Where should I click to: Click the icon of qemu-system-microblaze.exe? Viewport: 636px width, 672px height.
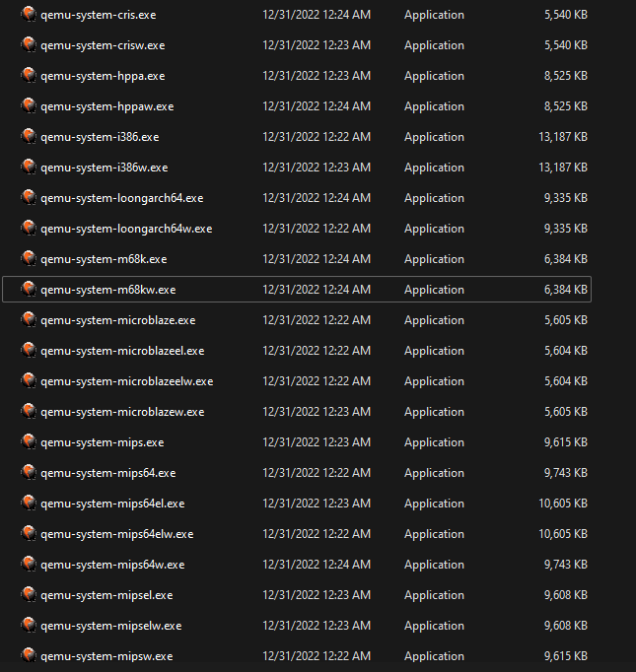tap(29, 319)
